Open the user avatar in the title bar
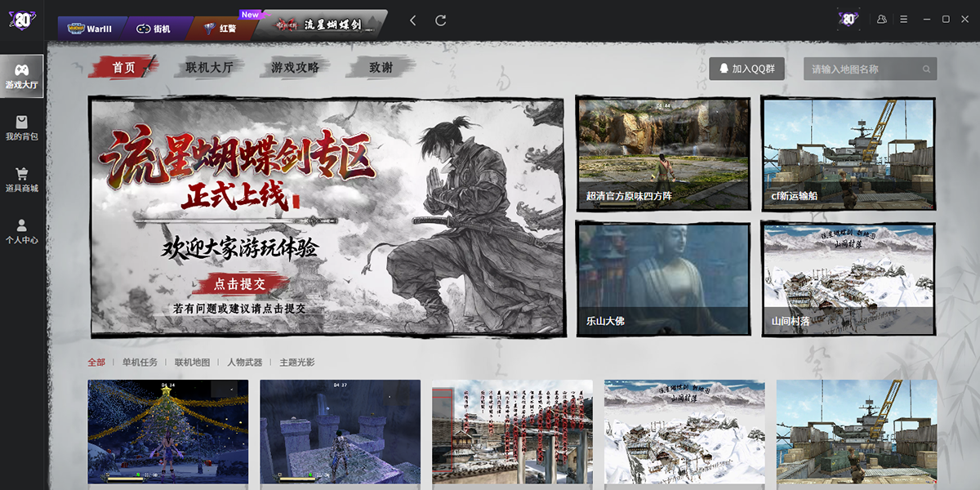980x490 pixels. 849,19
